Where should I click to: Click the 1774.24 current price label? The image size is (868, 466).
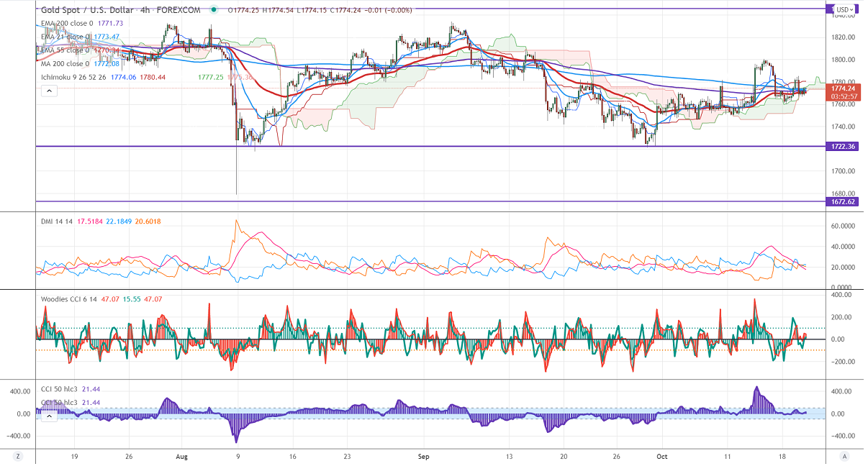(x=843, y=88)
